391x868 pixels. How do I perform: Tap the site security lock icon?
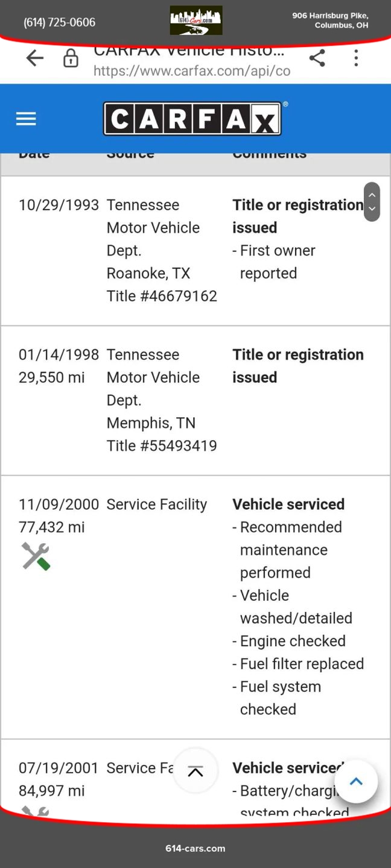[71, 58]
